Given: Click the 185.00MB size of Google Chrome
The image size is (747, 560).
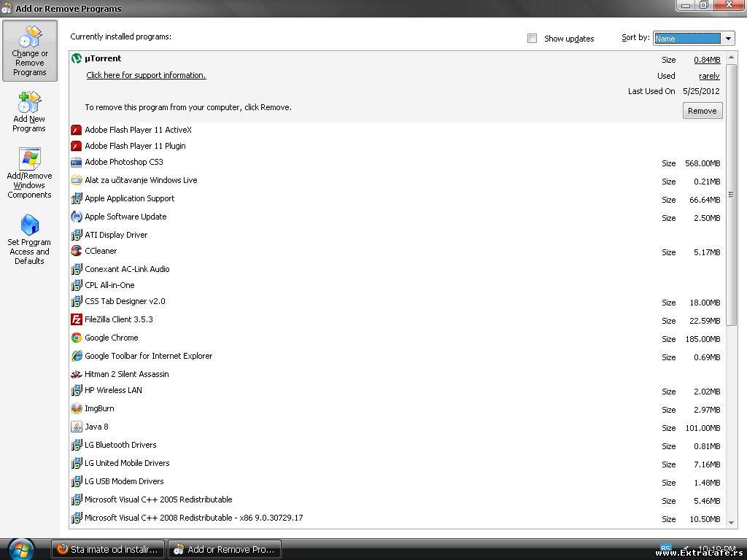Looking at the screenshot, I should (x=703, y=340).
